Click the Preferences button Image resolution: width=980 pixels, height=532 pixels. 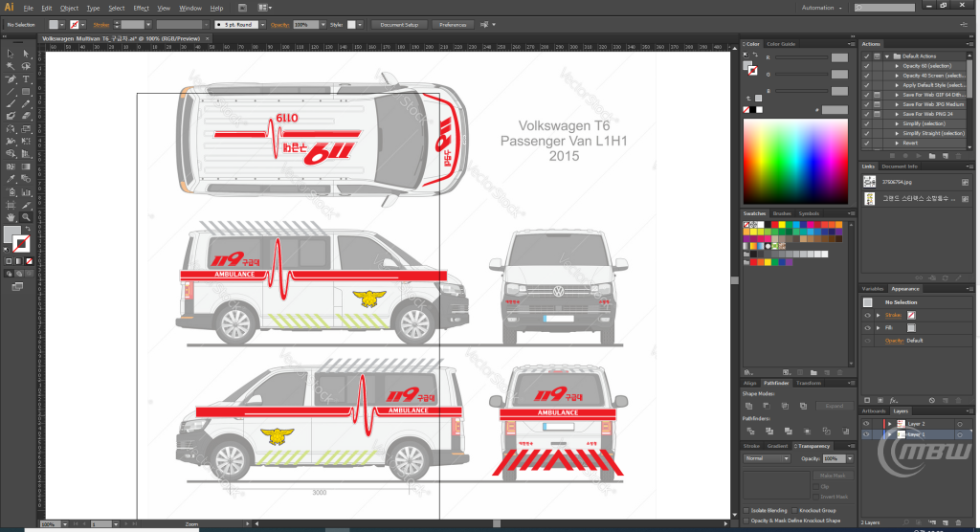tap(453, 25)
